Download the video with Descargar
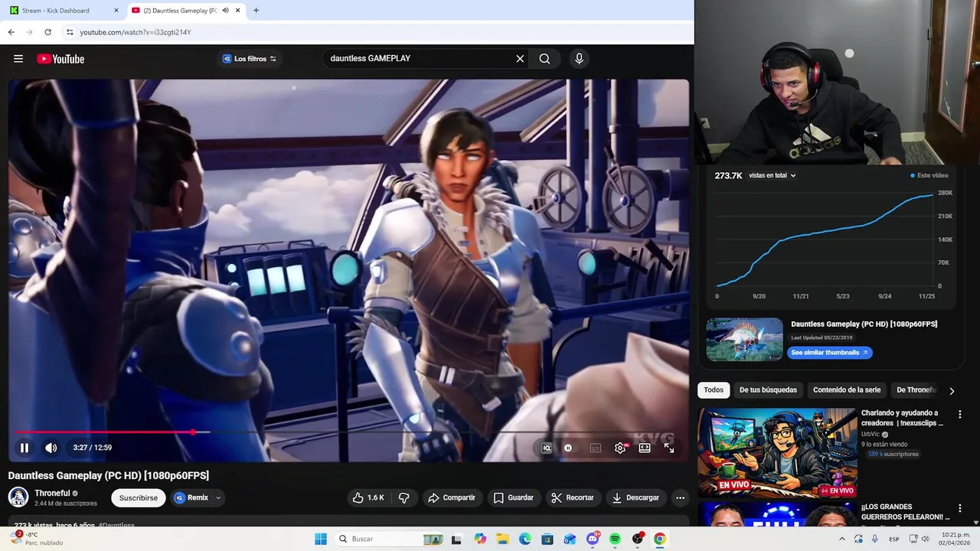 (635, 497)
